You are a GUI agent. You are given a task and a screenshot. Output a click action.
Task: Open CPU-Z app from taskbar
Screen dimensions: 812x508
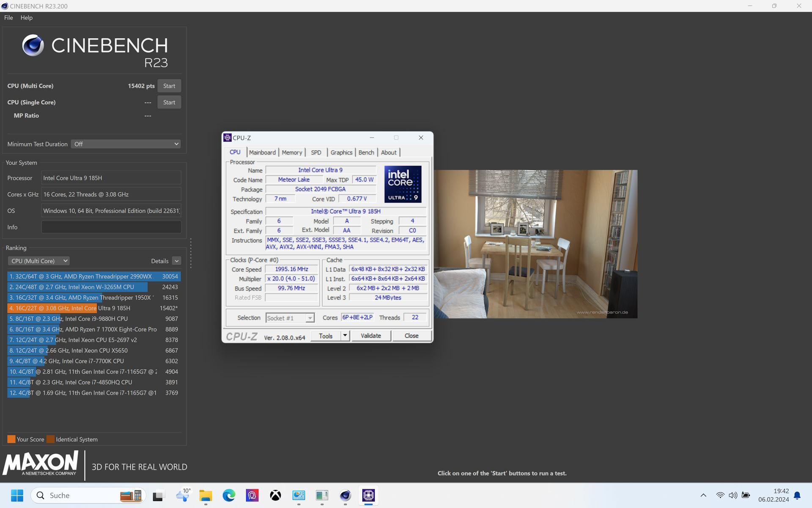[368, 495]
